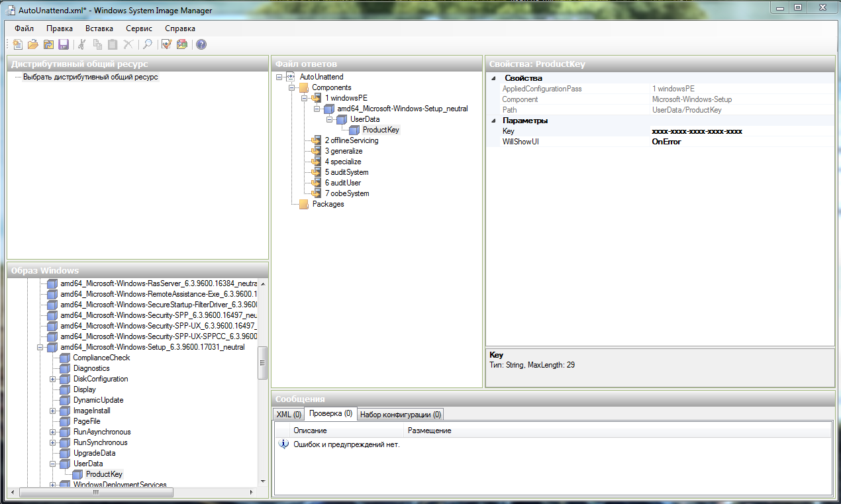Click the Delete X toolbar icon
Image resolution: width=841 pixels, height=504 pixels.
128,44
